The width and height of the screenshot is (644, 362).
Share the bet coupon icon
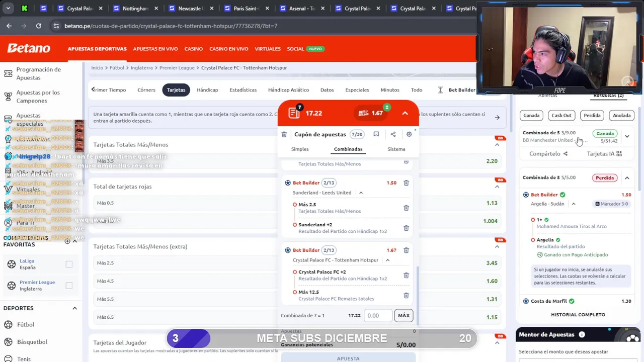393,134
